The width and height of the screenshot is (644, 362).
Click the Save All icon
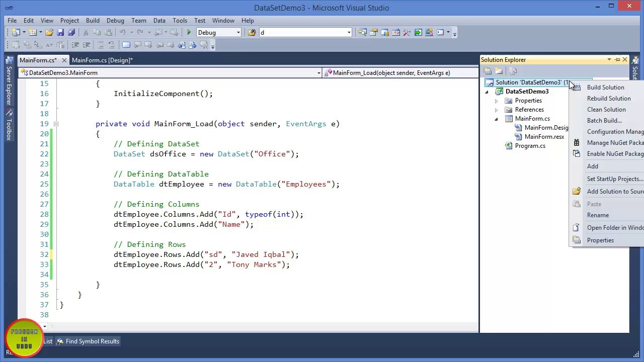[71, 33]
